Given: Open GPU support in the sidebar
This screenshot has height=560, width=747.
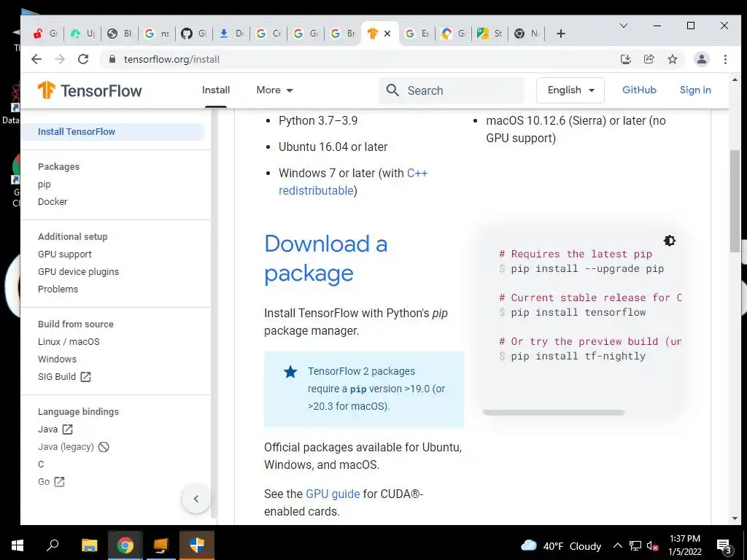Looking at the screenshot, I should pyautogui.click(x=64, y=254).
